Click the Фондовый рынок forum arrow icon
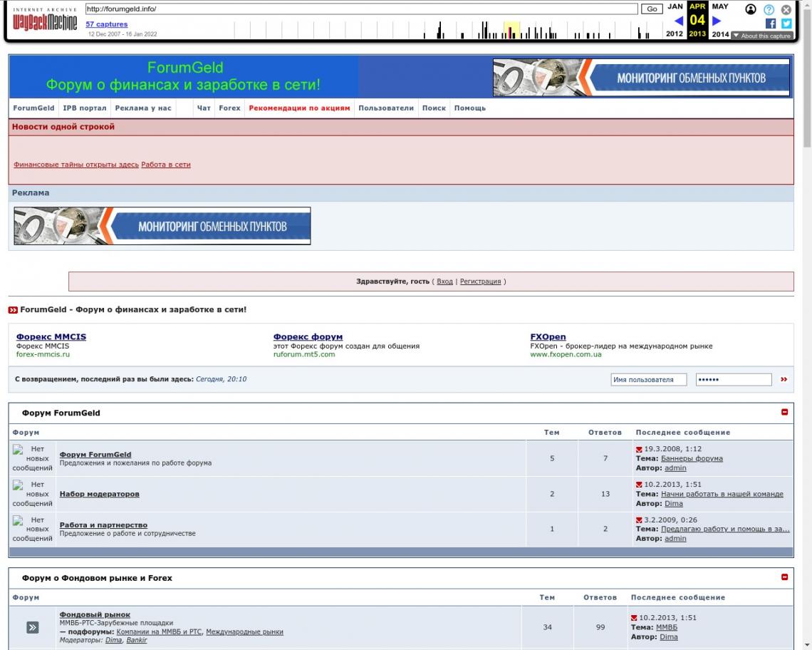This screenshot has height=650, width=812. pyautogui.click(x=33, y=627)
